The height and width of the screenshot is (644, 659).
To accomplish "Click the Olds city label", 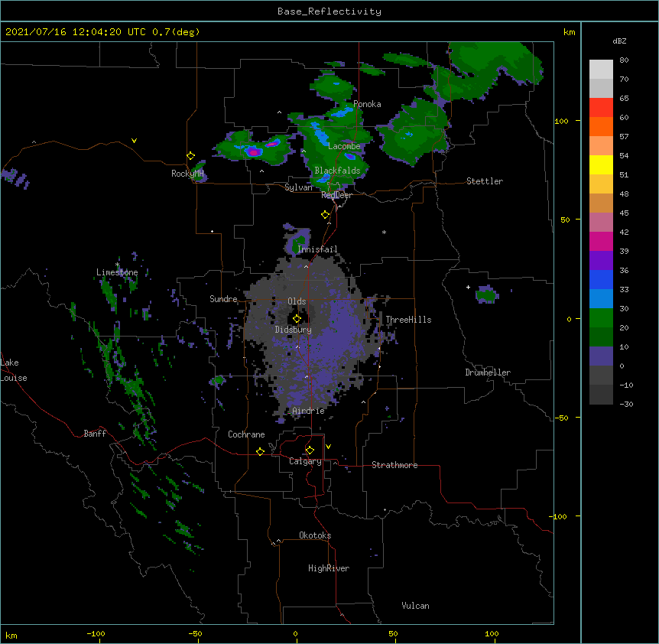I will coord(297,301).
